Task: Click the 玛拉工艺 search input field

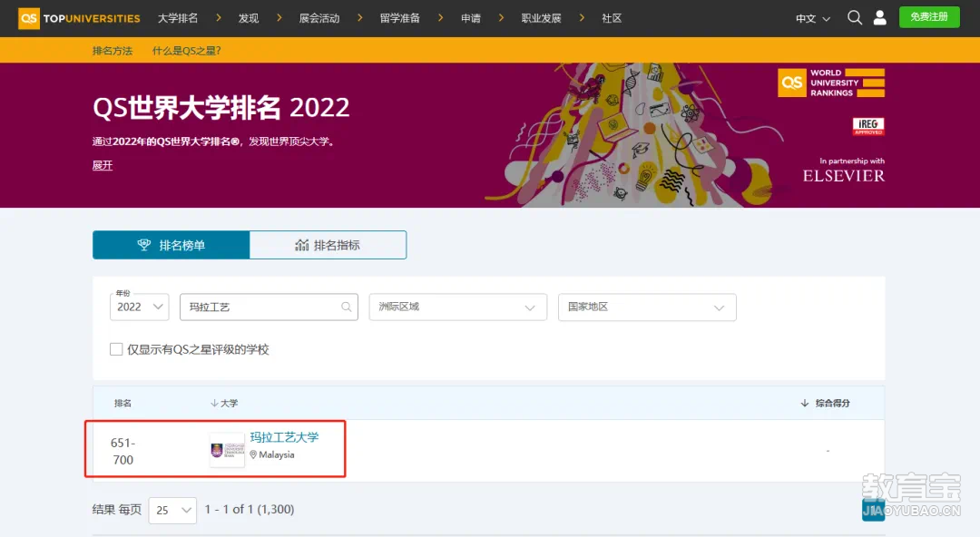Action: pos(269,307)
